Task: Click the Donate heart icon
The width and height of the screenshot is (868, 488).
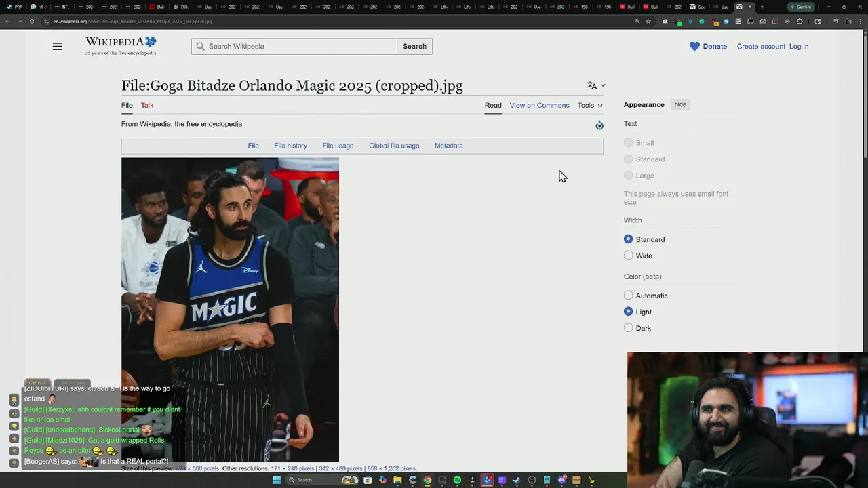Action: tap(694, 46)
